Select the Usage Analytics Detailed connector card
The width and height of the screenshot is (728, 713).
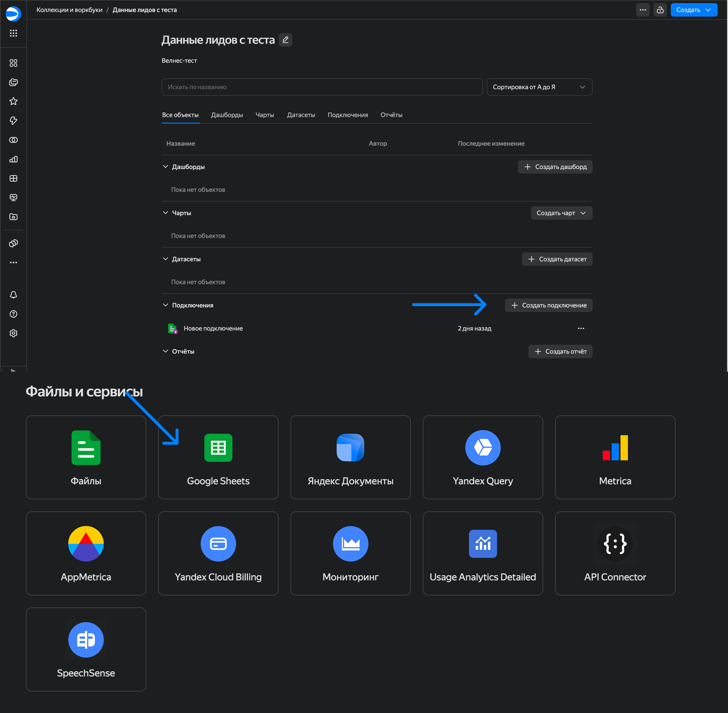483,553
